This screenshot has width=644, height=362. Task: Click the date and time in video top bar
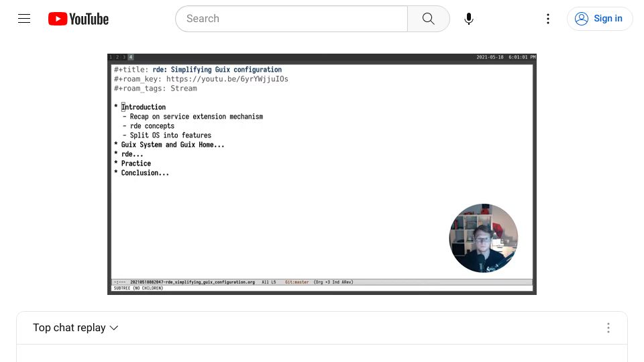point(506,57)
